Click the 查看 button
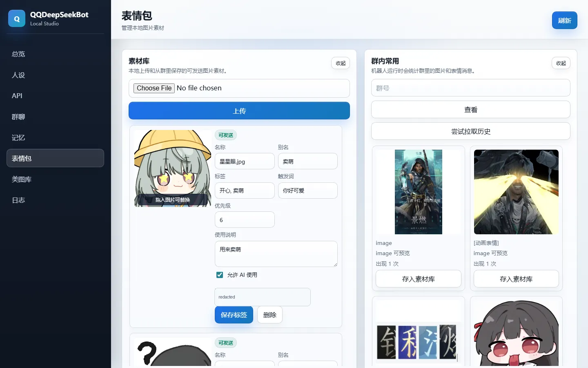The height and width of the screenshot is (368, 588). tap(471, 110)
